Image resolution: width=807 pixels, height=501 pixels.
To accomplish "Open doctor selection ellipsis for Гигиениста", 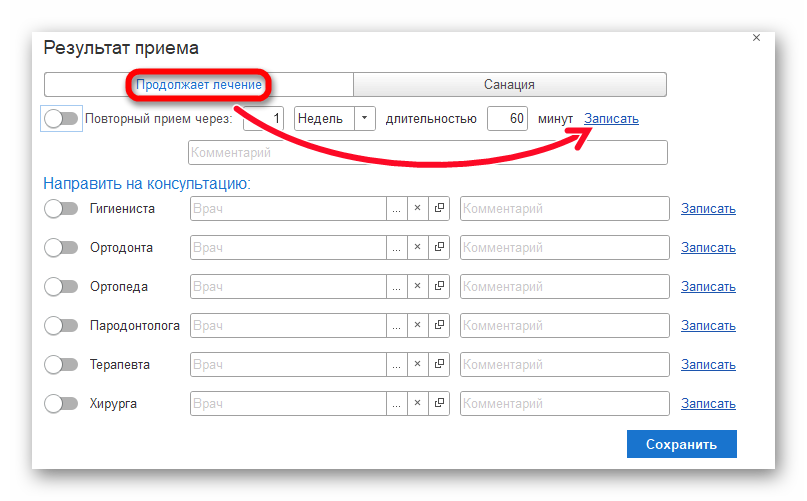I will click(x=396, y=208).
